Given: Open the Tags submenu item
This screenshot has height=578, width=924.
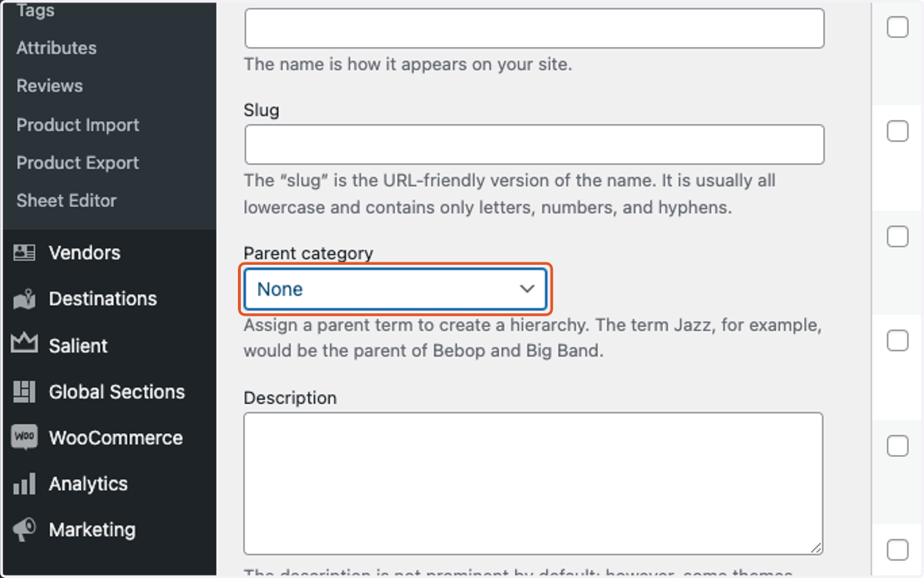Looking at the screenshot, I should click(35, 11).
